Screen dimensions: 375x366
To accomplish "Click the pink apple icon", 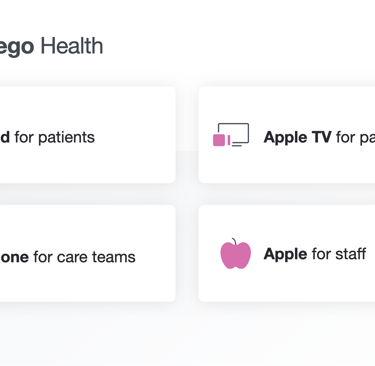I will pyautogui.click(x=235, y=254).
